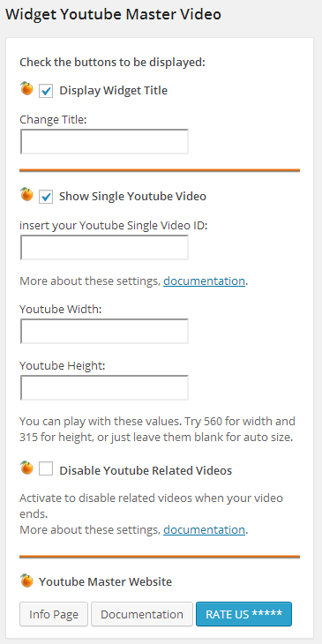Screen dimensions: 322x644
Task: Click the orange icon beside Show Single Youtube Video
Action: pos(26,194)
